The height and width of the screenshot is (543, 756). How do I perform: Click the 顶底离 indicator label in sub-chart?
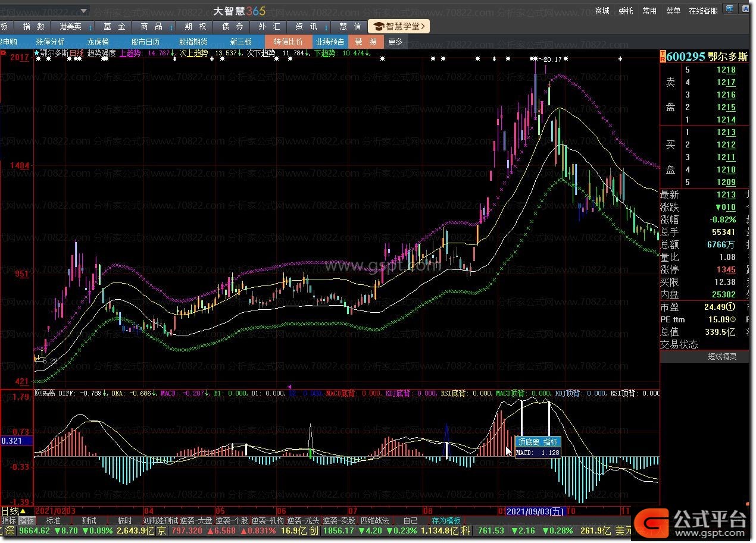45,393
